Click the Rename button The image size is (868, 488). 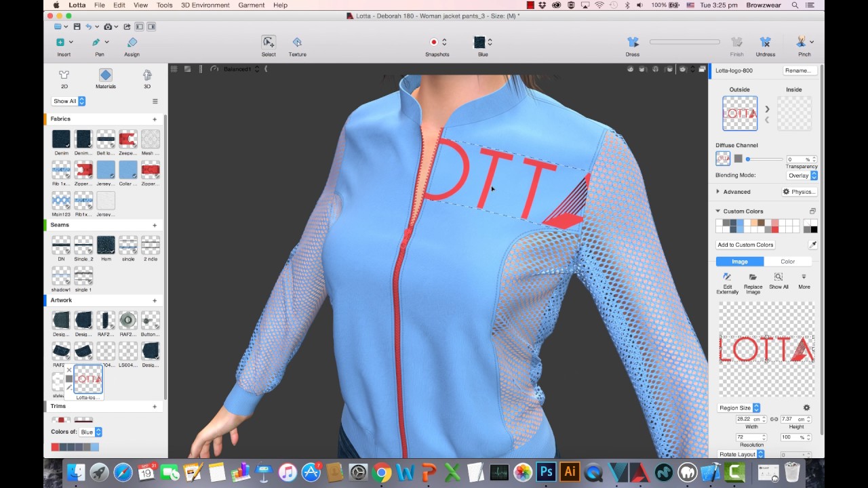point(798,70)
